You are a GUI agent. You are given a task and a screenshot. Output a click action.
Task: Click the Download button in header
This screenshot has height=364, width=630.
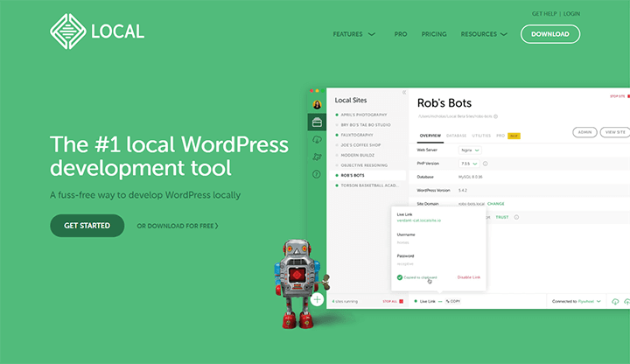tap(549, 34)
